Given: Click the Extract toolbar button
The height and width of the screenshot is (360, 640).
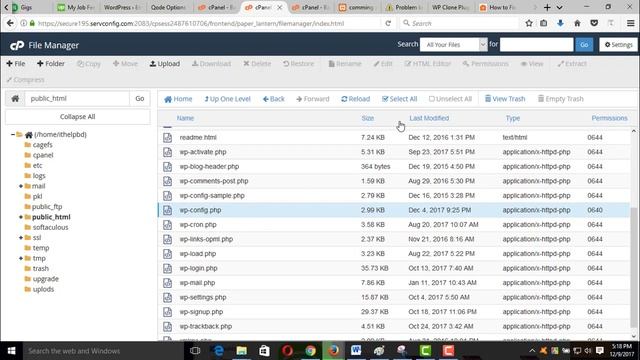Looking at the screenshot, I should [572, 64].
